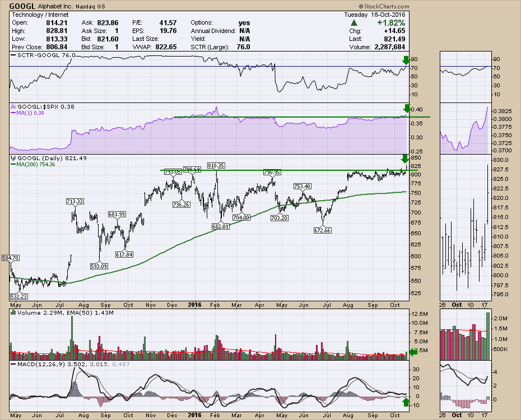Viewport: 521px width, 420px height.
Task: Click the Ask value 823.86
Action: point(108,22)
